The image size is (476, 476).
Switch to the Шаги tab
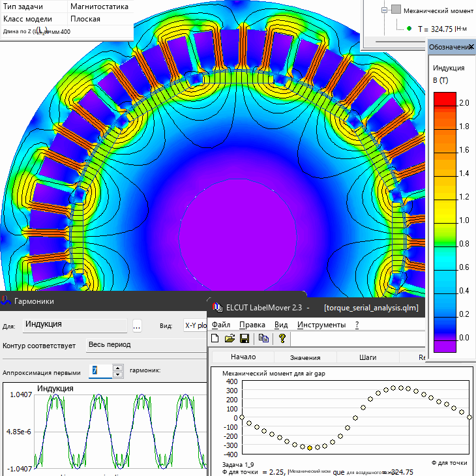pyautogui.click(x=368, y=357)
